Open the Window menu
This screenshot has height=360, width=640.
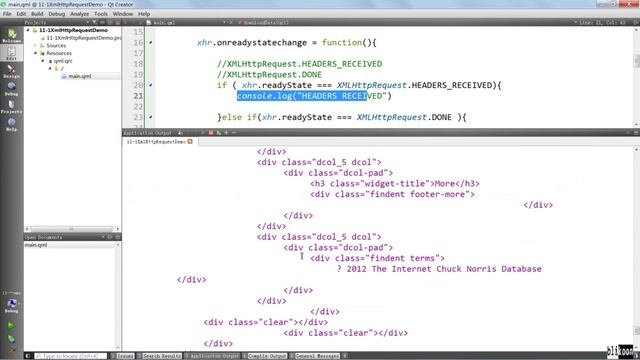(122, 14)
